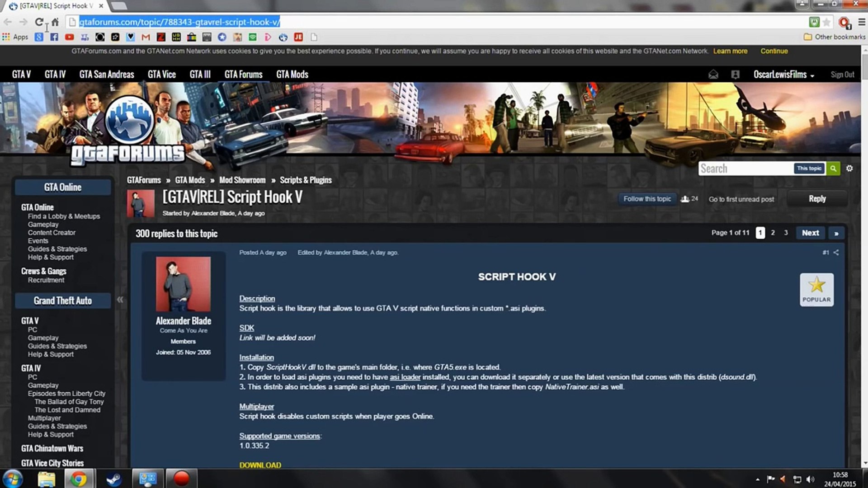The image size is (868, 488).
Task: Click the browser home icon
Action: 55,22
